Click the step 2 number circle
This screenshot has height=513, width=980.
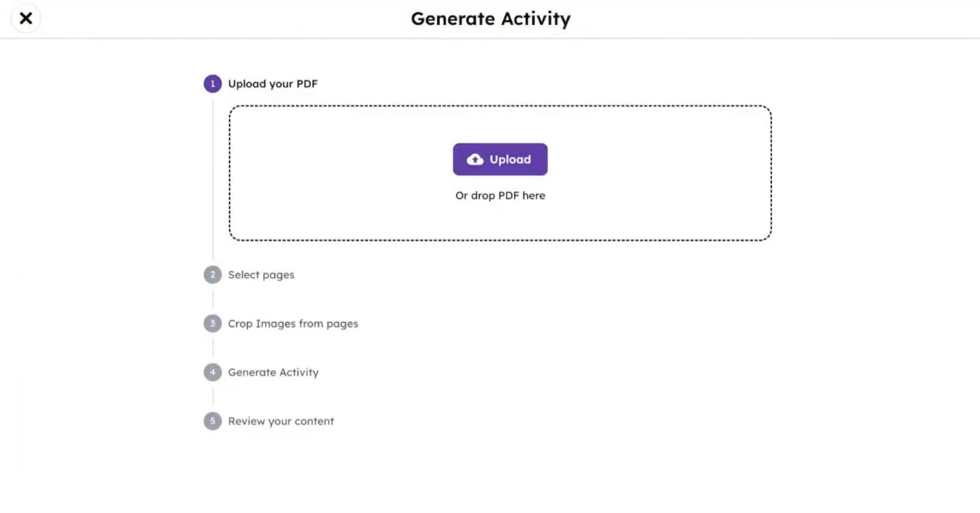click(213, 275)
